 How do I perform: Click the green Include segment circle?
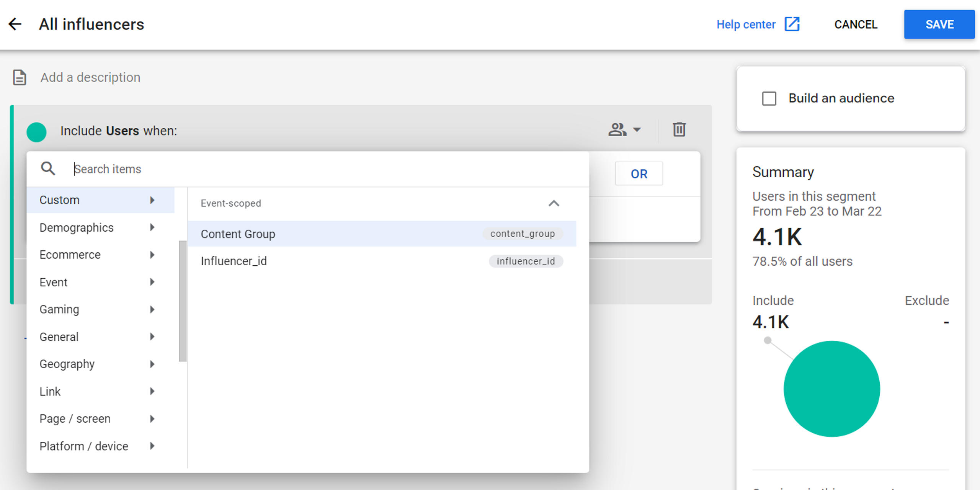coord(37,132)
